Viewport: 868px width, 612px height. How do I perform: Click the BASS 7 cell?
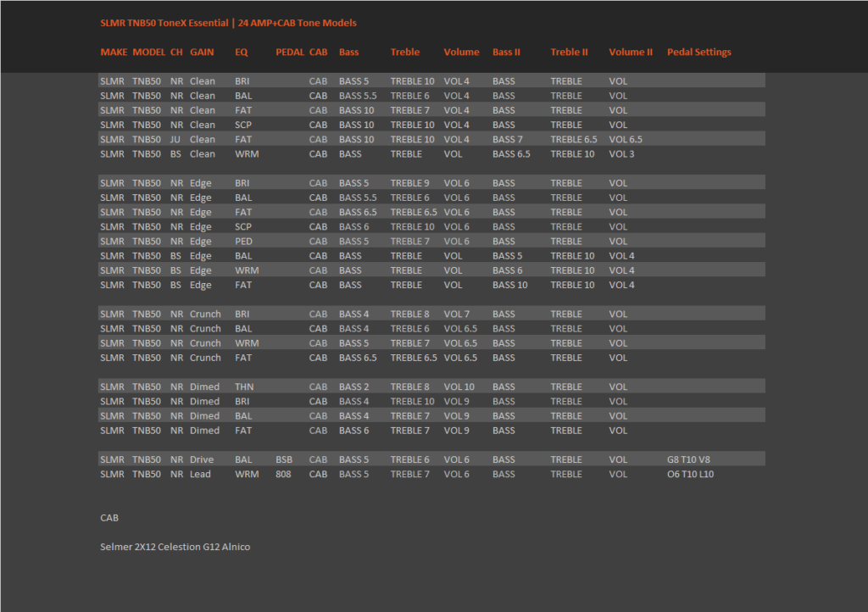tap(508, 140)
